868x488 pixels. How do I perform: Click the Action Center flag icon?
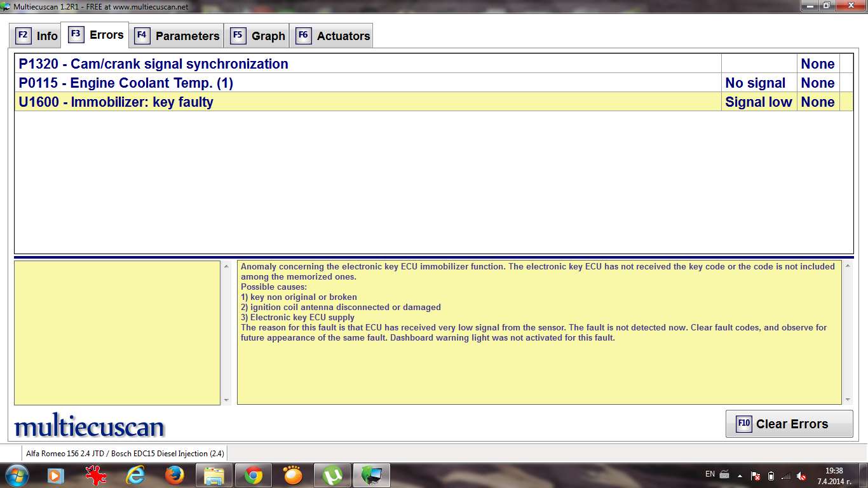point(756,476)
